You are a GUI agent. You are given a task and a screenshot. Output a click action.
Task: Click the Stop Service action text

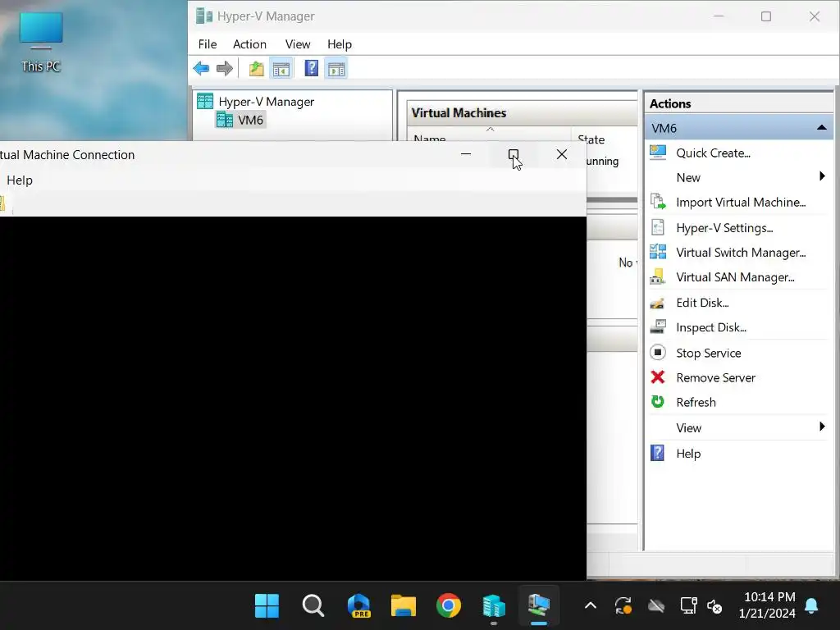pos(708,354)
